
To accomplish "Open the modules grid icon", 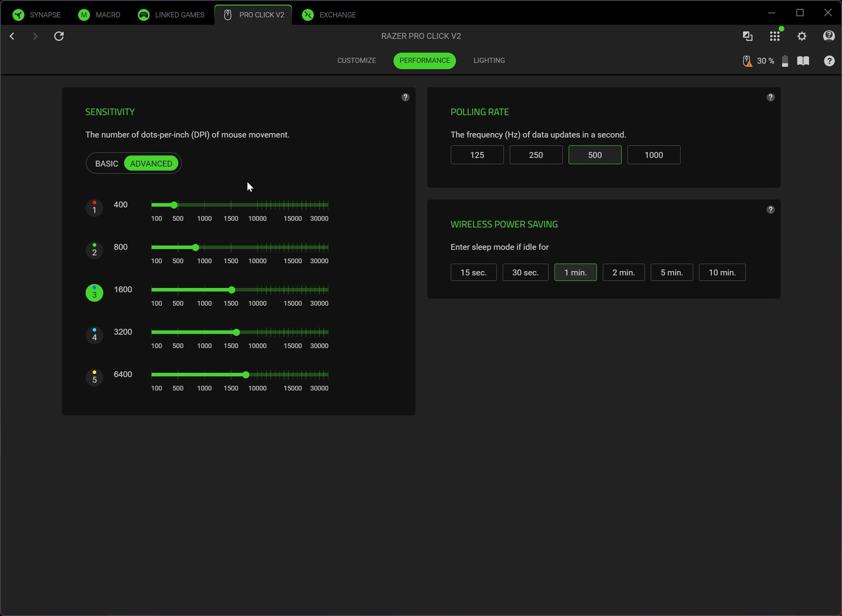I will [775, 36].
